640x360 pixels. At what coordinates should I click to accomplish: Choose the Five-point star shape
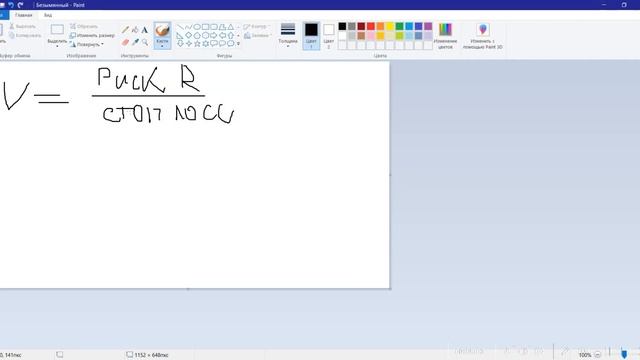tap(197, 44)
